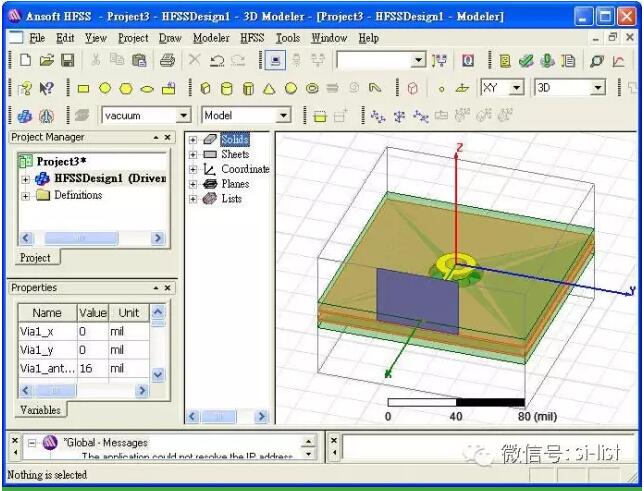Click the New project icon
644x491 pixels.
tap(25, 60)
